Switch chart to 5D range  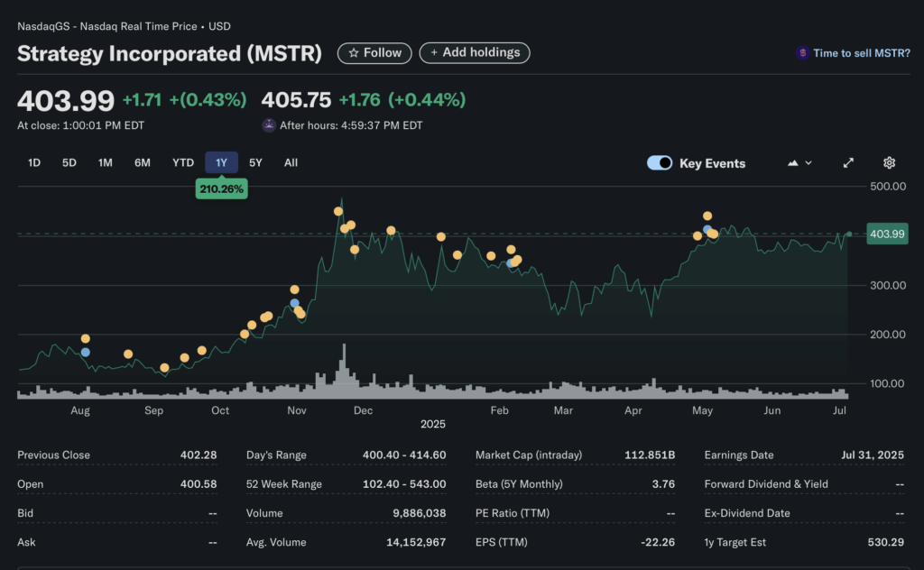click(69, 163)
